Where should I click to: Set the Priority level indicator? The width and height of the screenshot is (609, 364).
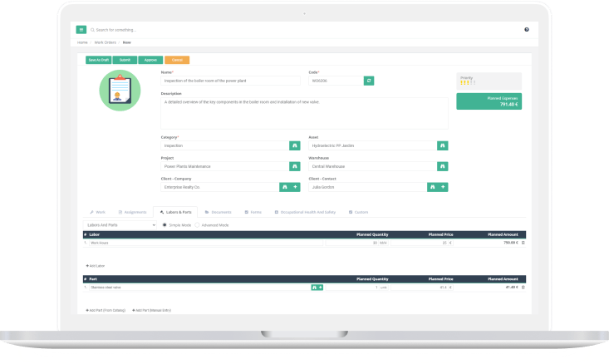point(467,82)
